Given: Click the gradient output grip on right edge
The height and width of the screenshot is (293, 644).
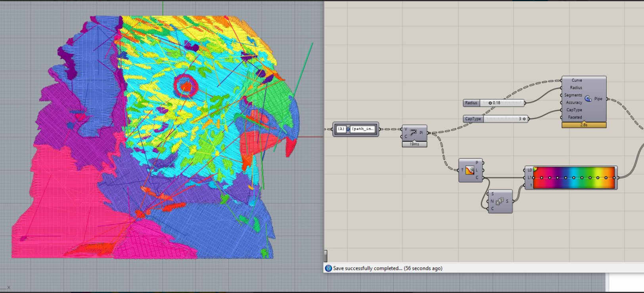Looking at the screenshot, I should tap(617, 177).
